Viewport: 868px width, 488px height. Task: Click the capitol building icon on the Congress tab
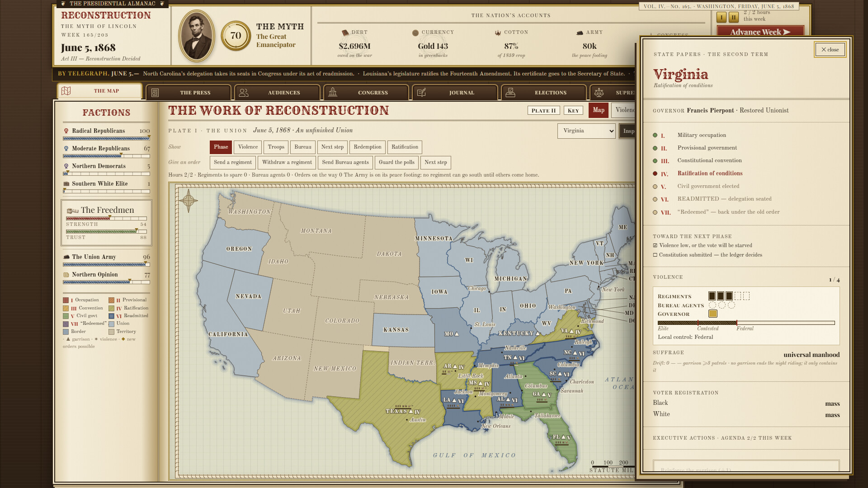tap(333, 92)
